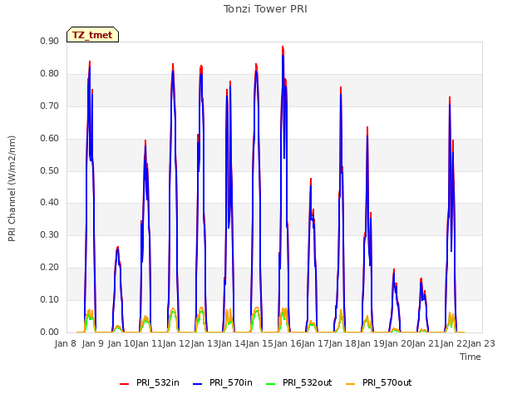The height and width of the screenshot is (399, 532).
Task: Click the 0.60 y-axis tick label
Action: (50, 139)
